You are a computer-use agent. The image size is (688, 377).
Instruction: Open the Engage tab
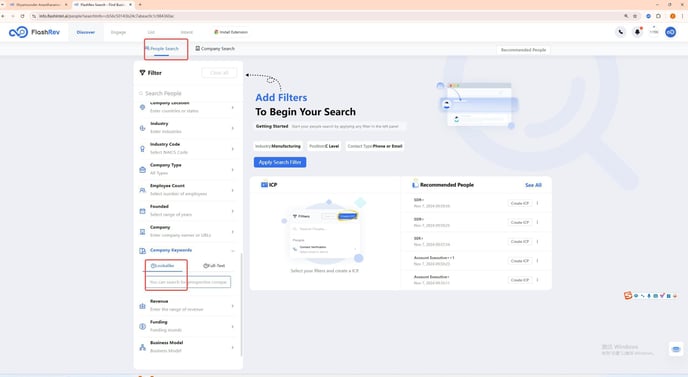118,32
